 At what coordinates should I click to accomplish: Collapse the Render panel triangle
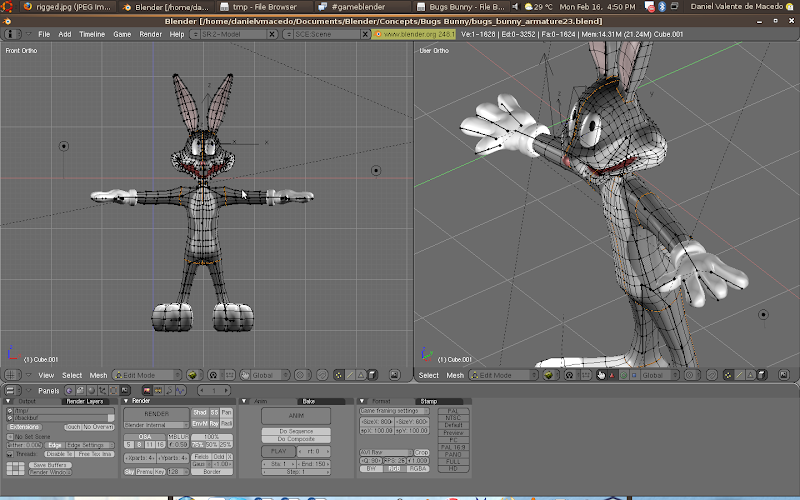pos(126,401)
